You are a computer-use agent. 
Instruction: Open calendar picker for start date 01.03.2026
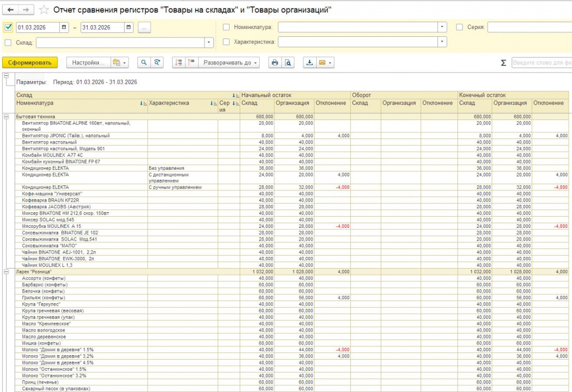point(64,27)
